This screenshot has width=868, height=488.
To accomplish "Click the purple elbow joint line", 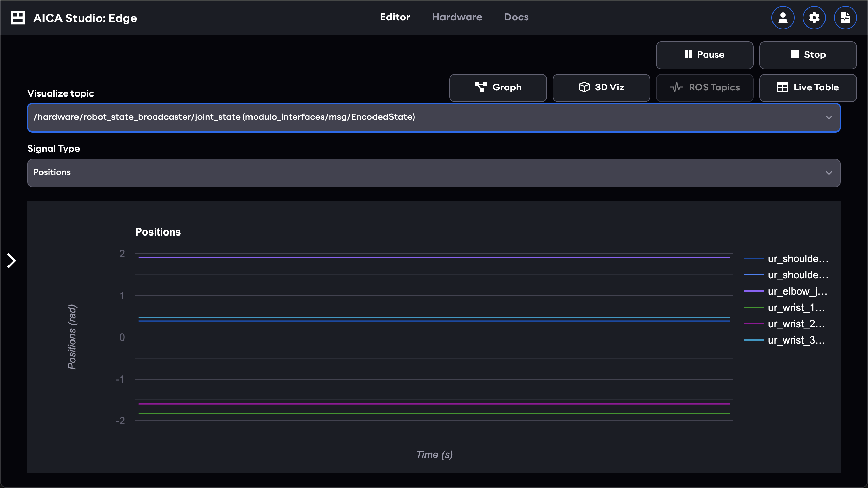I will (x=434, y=257).
